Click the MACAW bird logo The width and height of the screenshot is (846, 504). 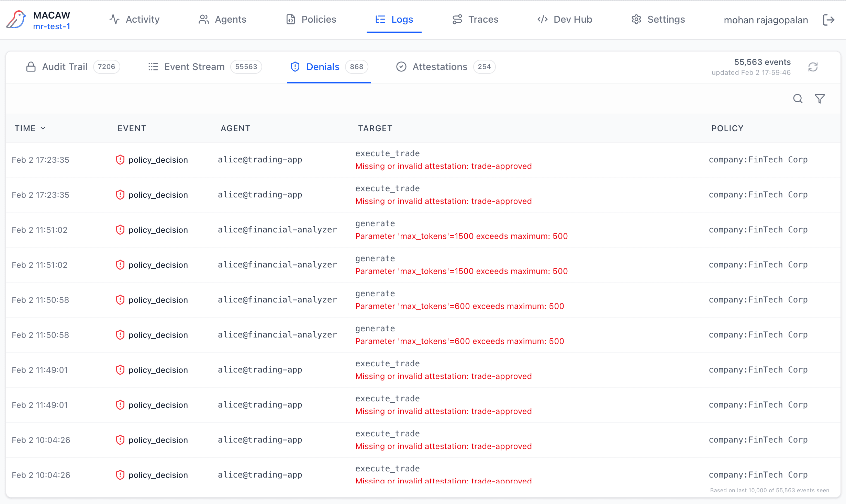16,20
